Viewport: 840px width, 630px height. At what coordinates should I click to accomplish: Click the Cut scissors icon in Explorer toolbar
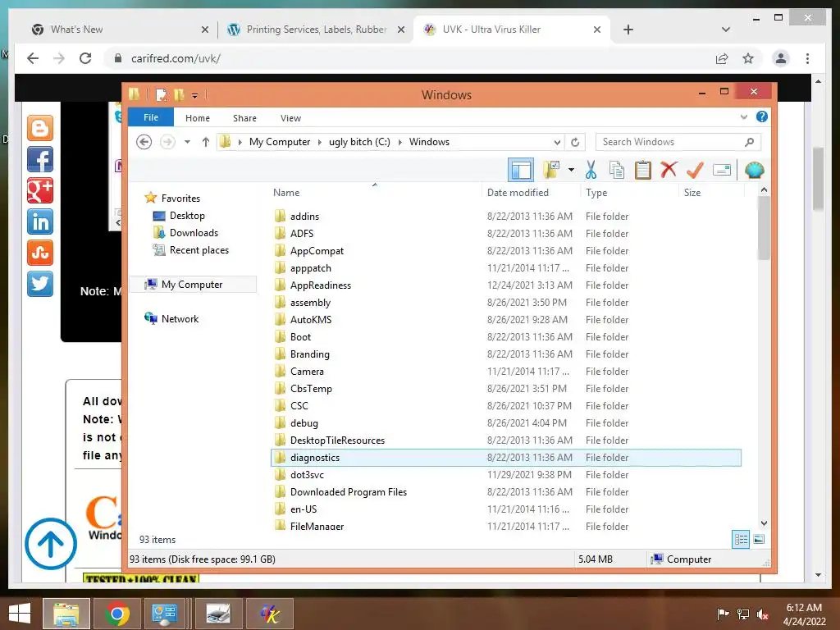click(x=591, y=171)
